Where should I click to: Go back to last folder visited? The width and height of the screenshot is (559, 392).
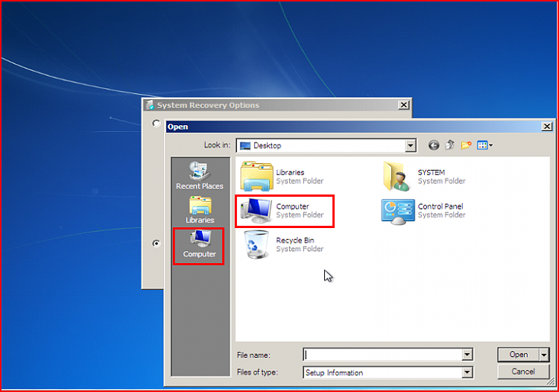tap(434, 145)
